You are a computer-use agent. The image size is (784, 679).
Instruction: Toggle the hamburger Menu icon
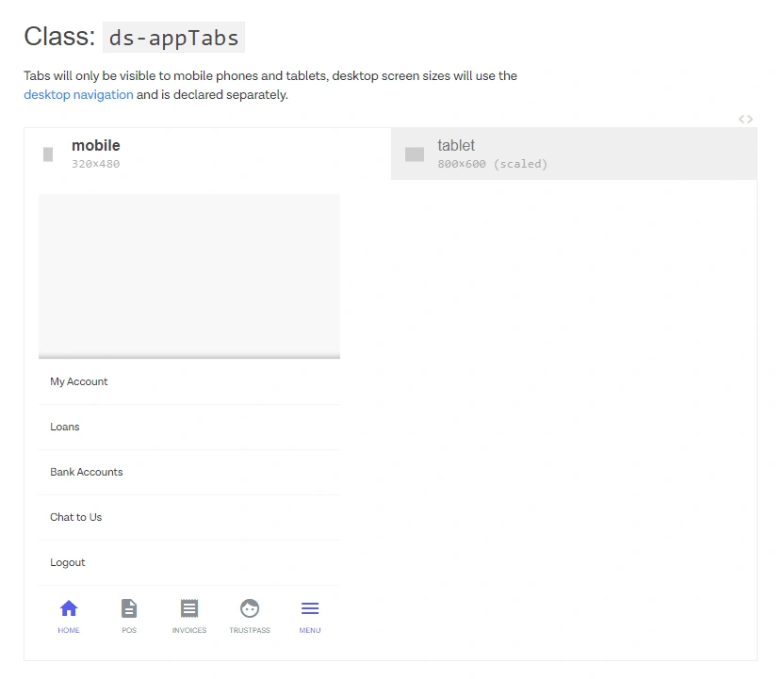(310, 608)
